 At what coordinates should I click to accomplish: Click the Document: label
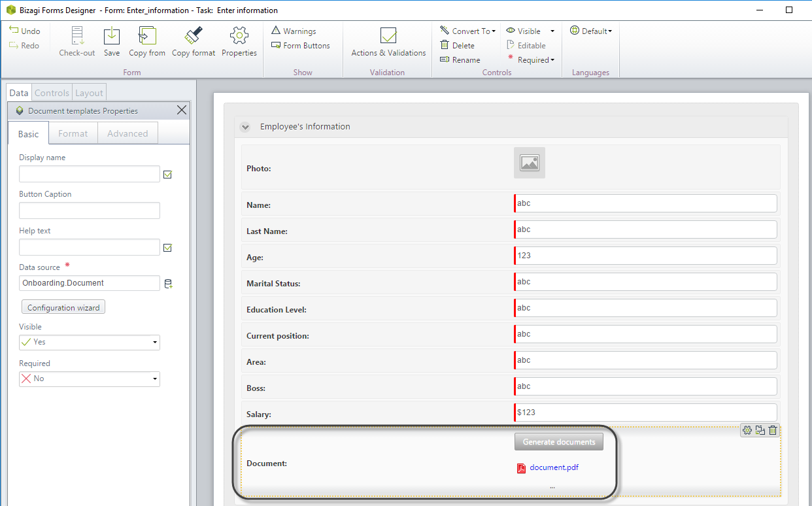click(x=267, y=464)
